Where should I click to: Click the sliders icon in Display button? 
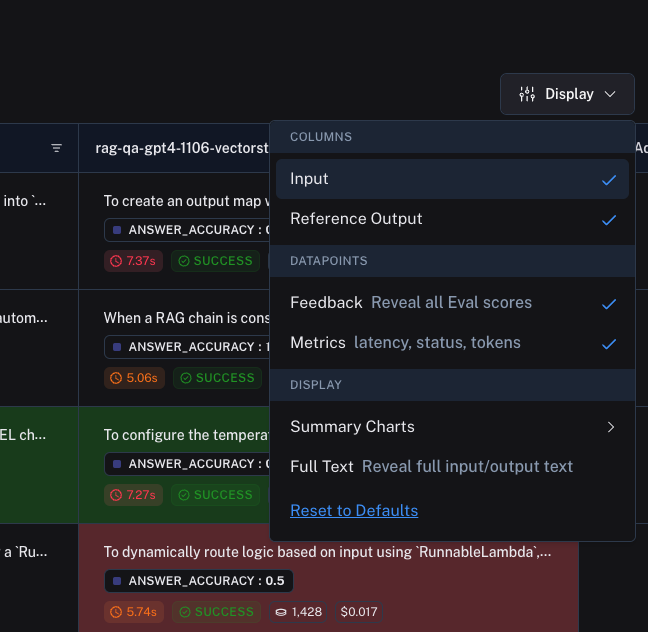click(527, 94)
